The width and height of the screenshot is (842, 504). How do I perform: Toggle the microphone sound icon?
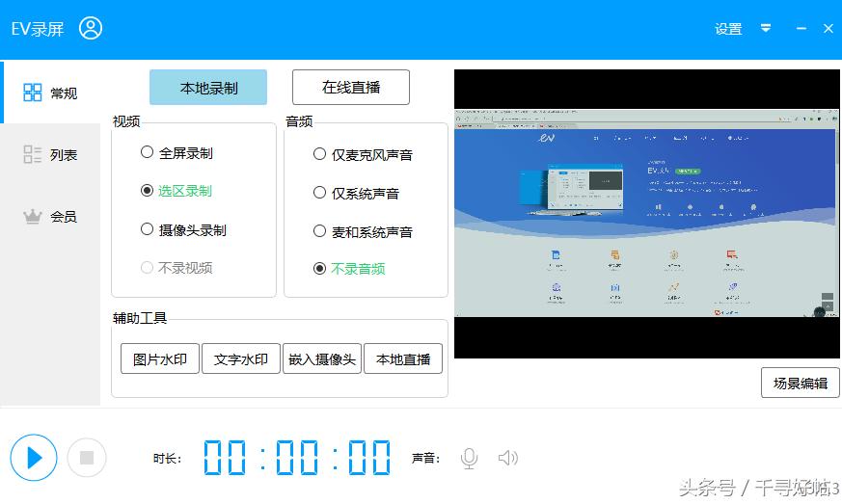[x=469, y=459]
